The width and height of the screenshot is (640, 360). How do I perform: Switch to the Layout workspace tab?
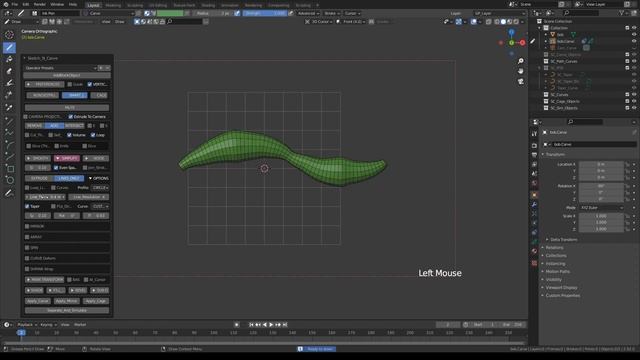[93, 5]
